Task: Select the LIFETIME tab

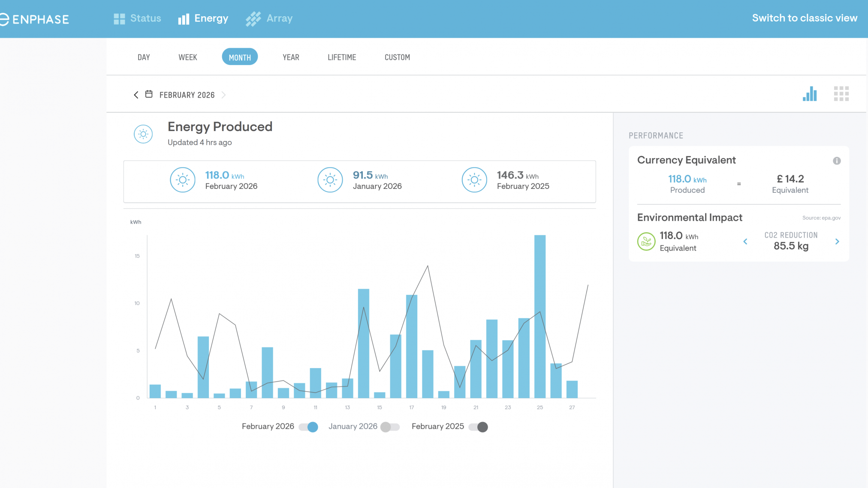Action: (x=342, y=57)
